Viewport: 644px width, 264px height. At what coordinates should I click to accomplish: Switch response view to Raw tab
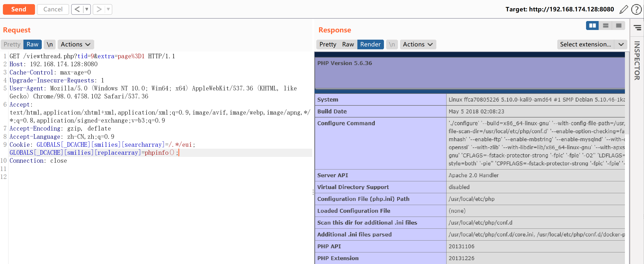pyautogui.click(x=348, y=44)
